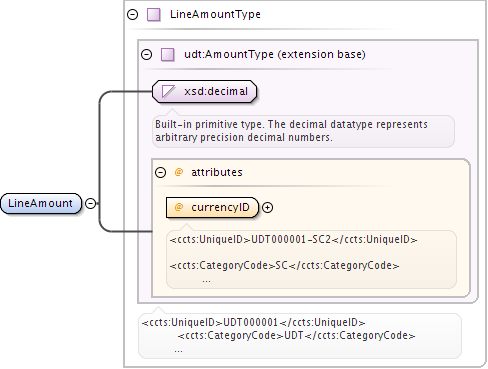Click the attributes @ icon
This screenshot has width=488, height=369.
[179, 172]
